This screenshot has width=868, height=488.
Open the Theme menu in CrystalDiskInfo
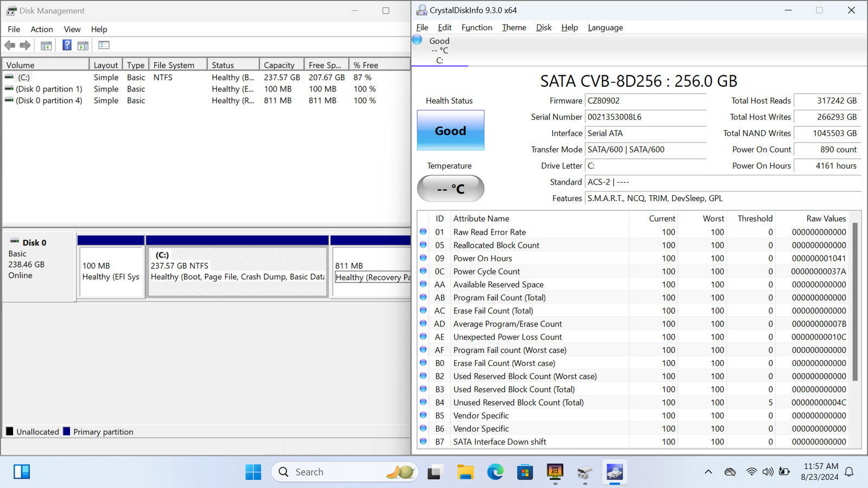(514, 28)
